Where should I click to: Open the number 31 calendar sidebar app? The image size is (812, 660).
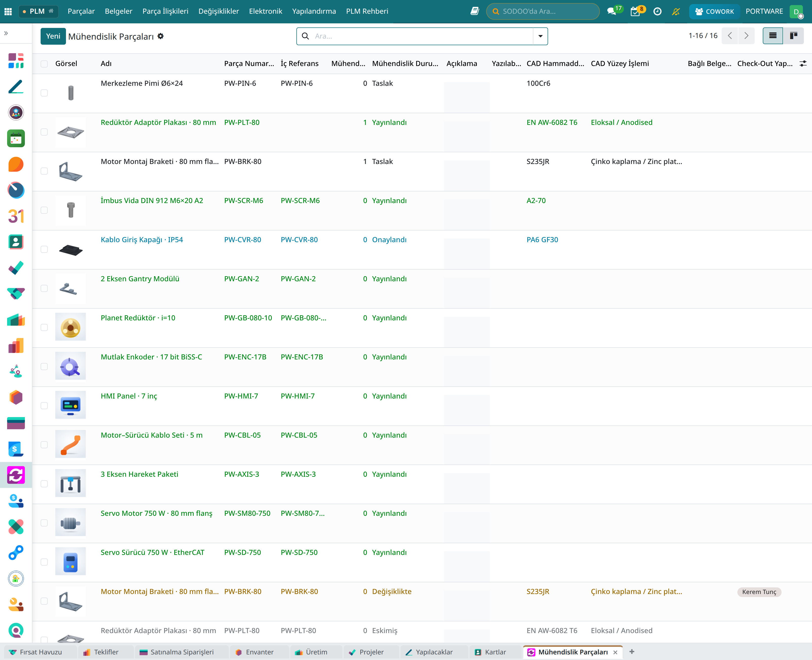coord(16,216)
